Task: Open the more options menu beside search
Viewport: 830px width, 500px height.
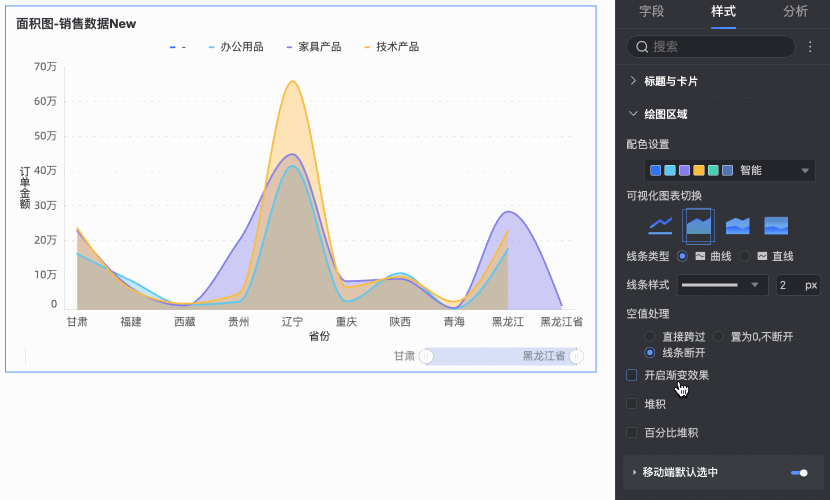Action: pos(810,47)
